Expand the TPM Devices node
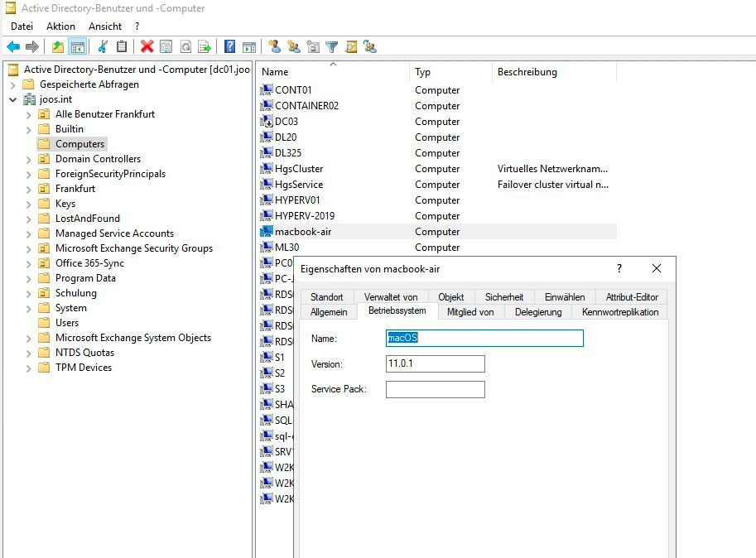The height and width of the screenshot is (558, 756). point(28,368)
